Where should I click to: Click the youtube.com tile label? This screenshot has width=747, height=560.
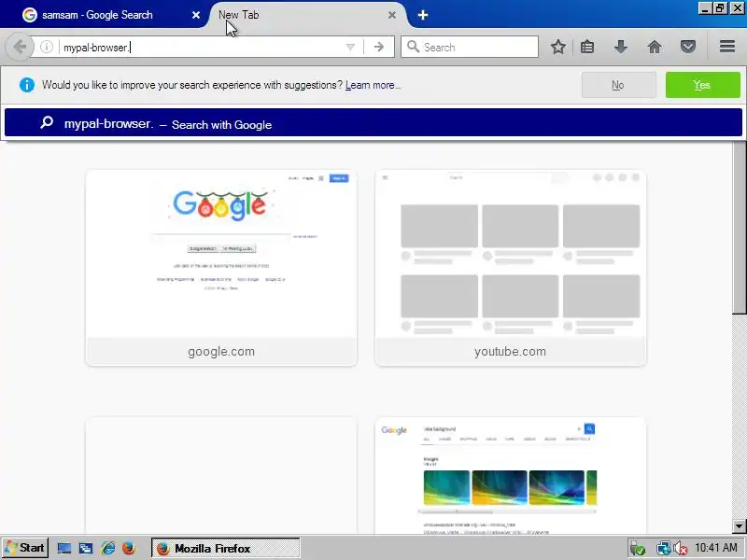coord(510,352)
